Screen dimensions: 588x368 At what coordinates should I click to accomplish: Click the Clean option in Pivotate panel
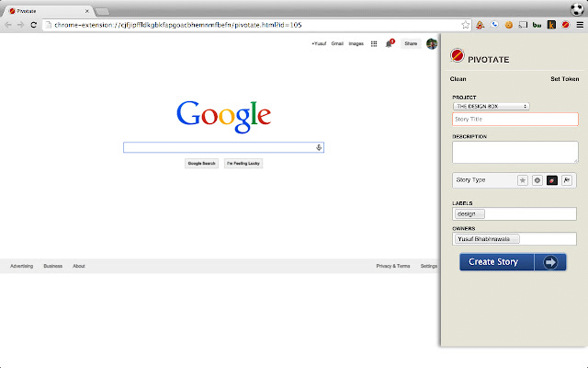(x=458, y=79)
